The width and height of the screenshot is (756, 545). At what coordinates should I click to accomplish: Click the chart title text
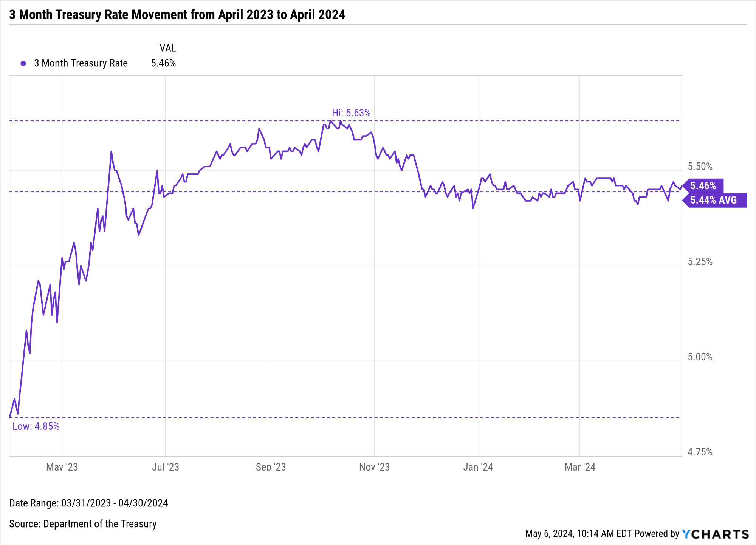pos(177,15)
